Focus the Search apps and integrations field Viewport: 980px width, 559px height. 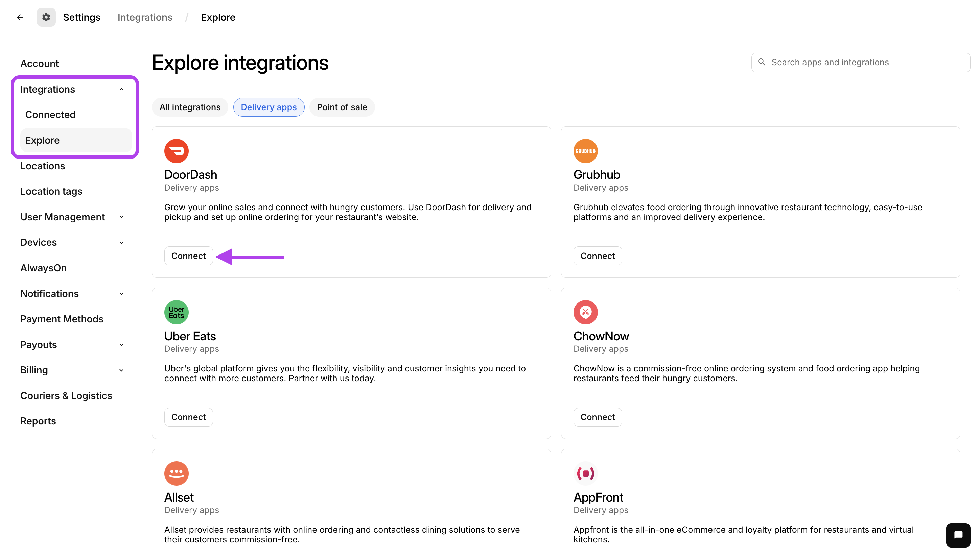point(861,62)
